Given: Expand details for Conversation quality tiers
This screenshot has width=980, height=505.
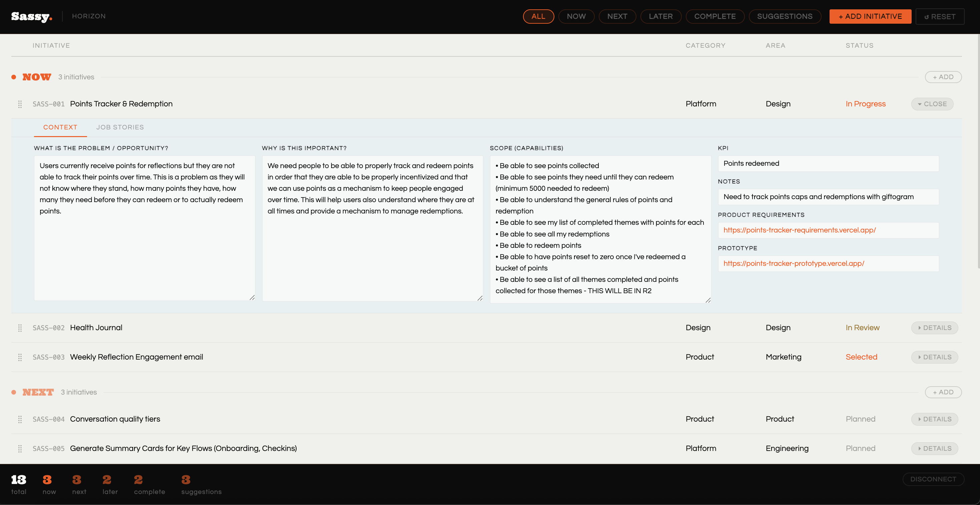Looking at the screenshot, I should [x=934, y=419].
